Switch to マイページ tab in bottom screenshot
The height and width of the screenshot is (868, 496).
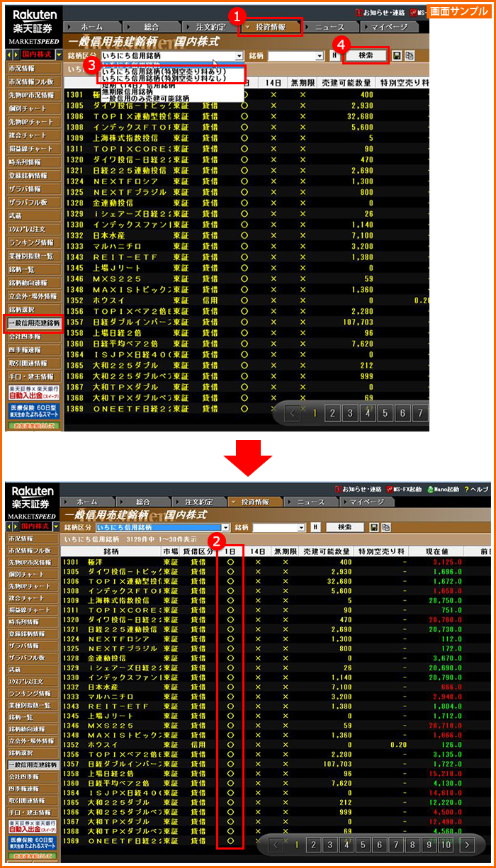[x=367, y=502]
